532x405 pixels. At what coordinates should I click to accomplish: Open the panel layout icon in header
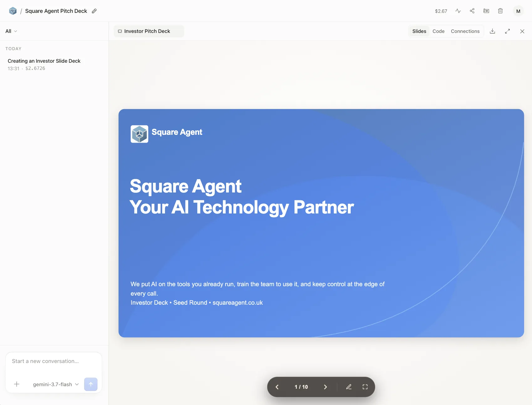point(486,11)
